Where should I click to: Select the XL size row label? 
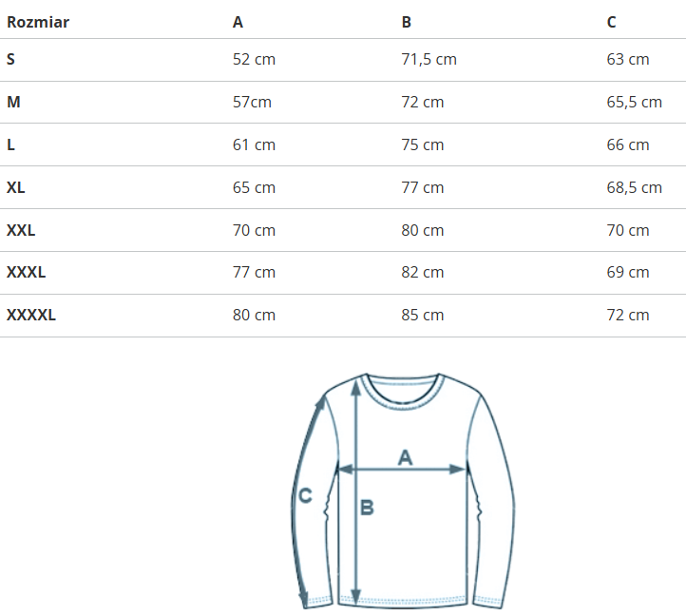click(x=16, y=187)
